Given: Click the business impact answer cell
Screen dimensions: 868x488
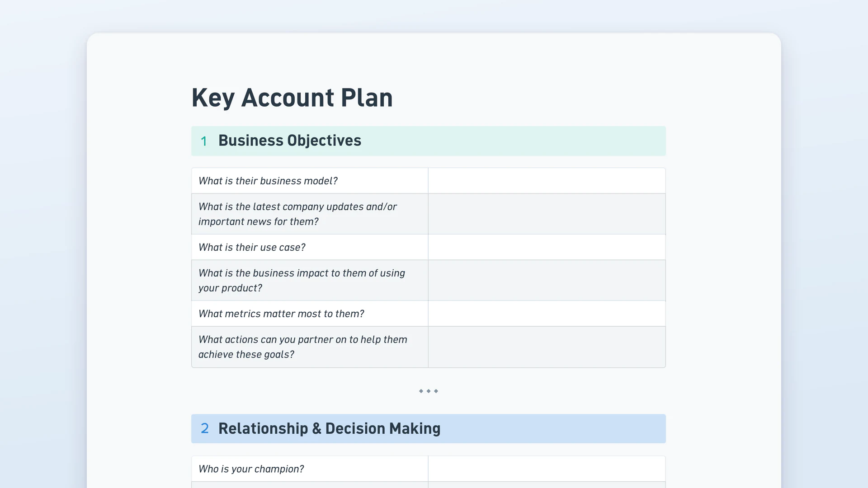Looking at the screenshot, I should (547, 280).
